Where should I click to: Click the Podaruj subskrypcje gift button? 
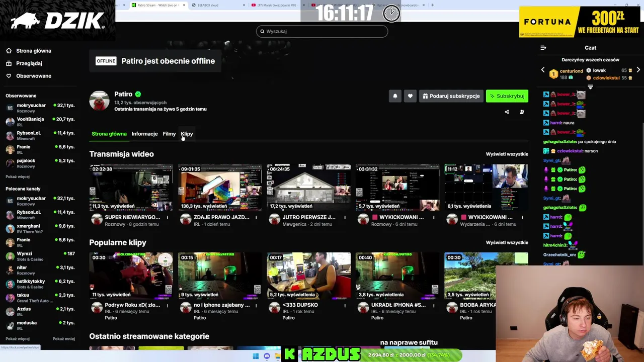tap(451, 96)
